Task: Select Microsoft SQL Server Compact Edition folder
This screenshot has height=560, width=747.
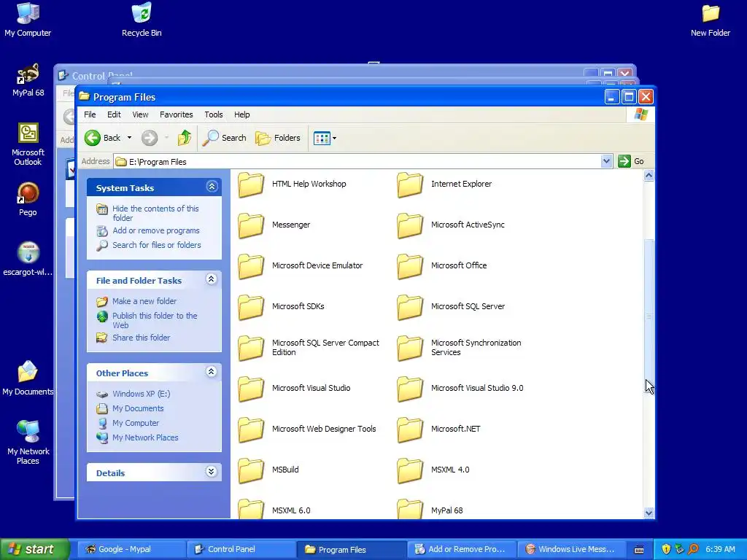Action: (x=251, y=348)
